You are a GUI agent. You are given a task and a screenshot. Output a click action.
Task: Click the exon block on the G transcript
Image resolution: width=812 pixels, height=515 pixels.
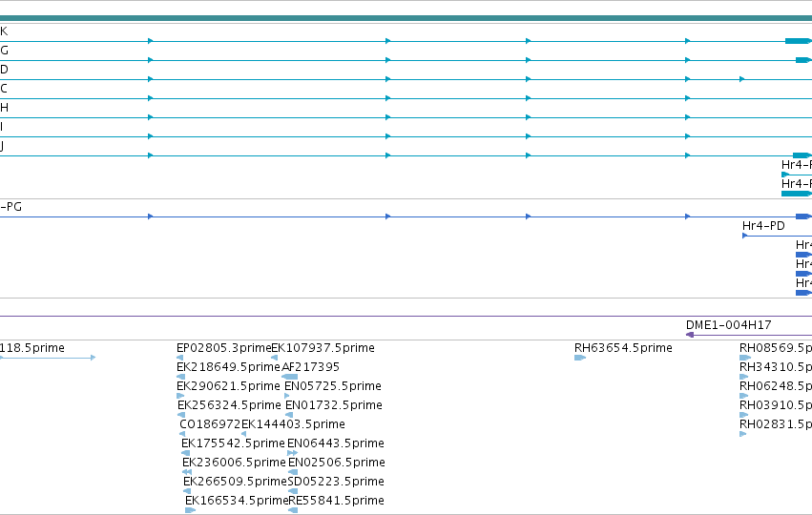tap(803, 60)
